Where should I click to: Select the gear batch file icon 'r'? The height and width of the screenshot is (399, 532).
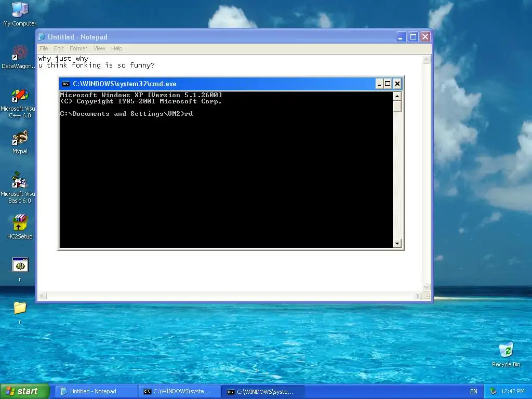pyautogui.click(x=20, y=265)
